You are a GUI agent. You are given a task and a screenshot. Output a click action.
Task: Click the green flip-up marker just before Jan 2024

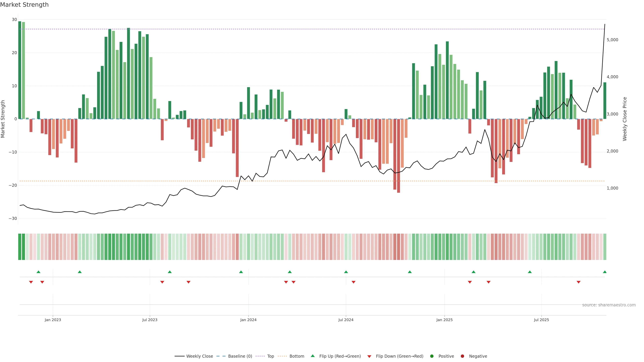241,272
